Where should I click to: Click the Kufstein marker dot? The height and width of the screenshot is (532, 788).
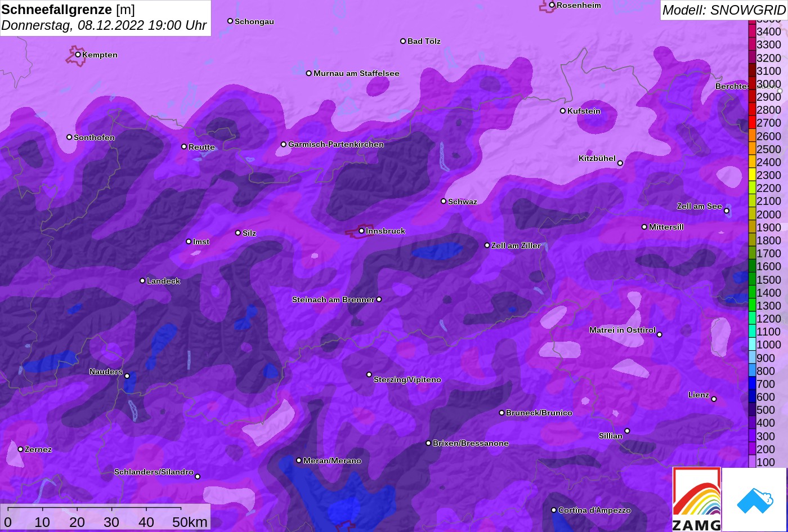[x=563, y=111]
